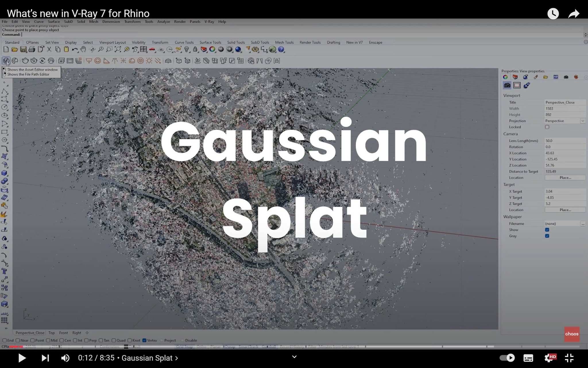Viewport: 588px width, 368px height.
Task: Click the light bulb Hide objects icon
Action: (x=187, y=49)
